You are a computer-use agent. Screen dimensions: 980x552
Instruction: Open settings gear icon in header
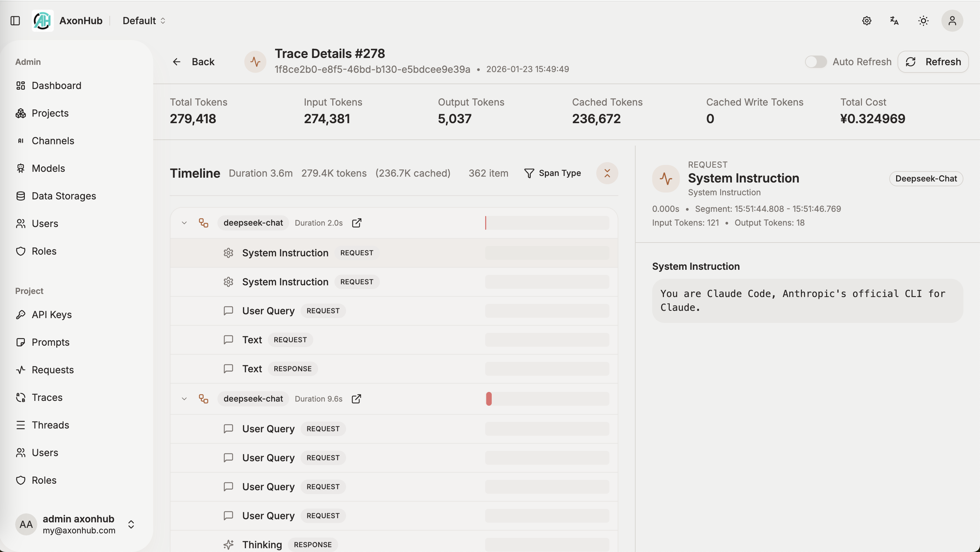pyautogui.click(x=866, y=21)
